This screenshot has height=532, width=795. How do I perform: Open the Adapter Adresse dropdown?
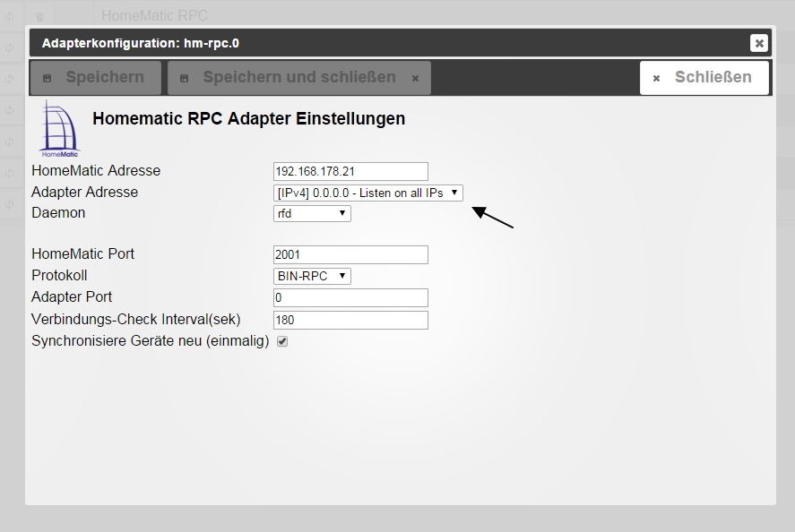point(368,193)
